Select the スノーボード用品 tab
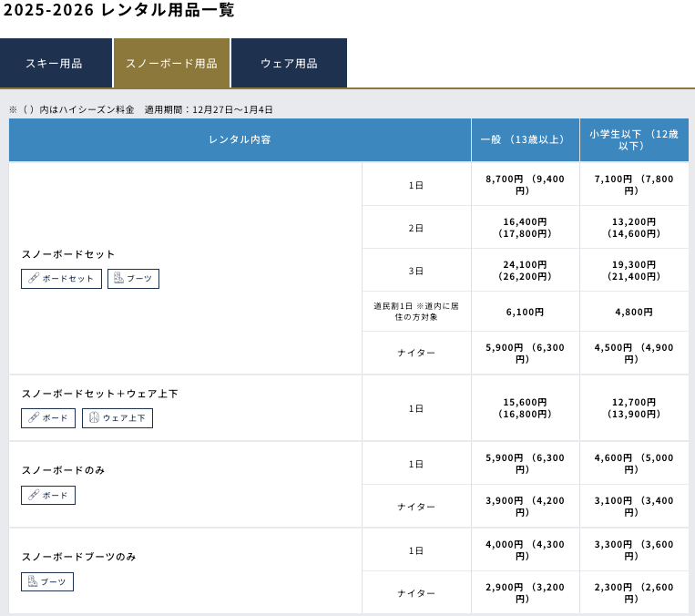The width and height of the screenshot is (695, 616). point(171,63)
